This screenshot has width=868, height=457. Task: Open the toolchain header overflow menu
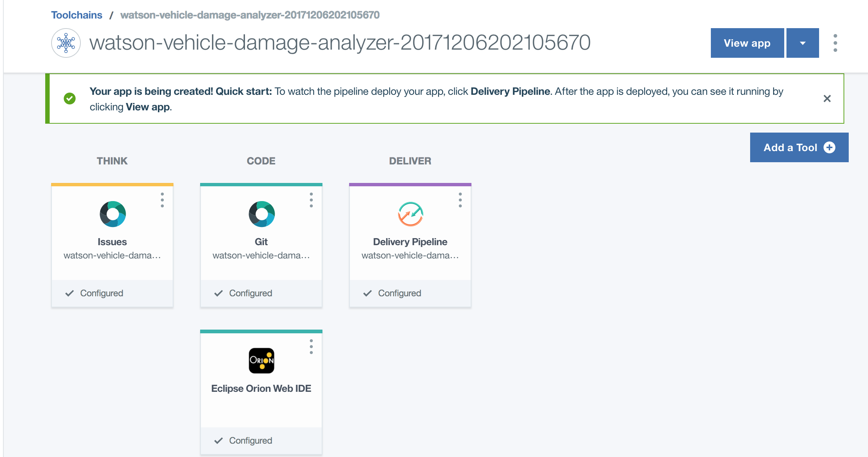click(x=835, y=43)
